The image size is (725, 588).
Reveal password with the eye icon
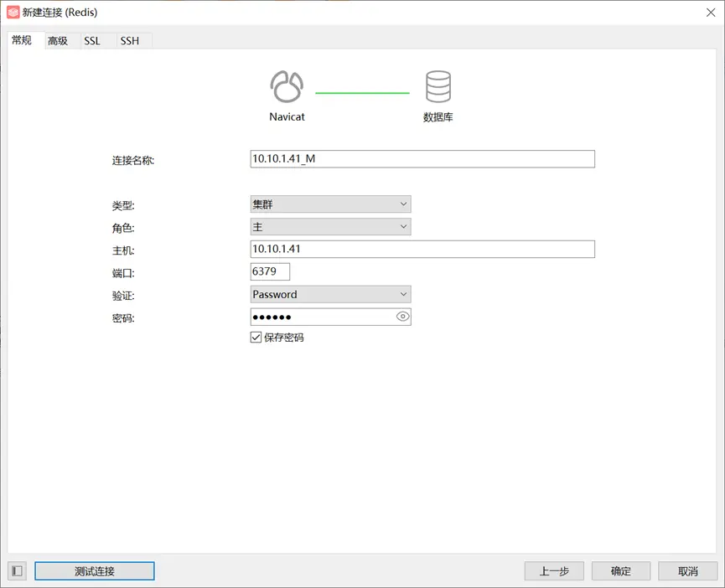pyautogui.click(x=402, y=317)
